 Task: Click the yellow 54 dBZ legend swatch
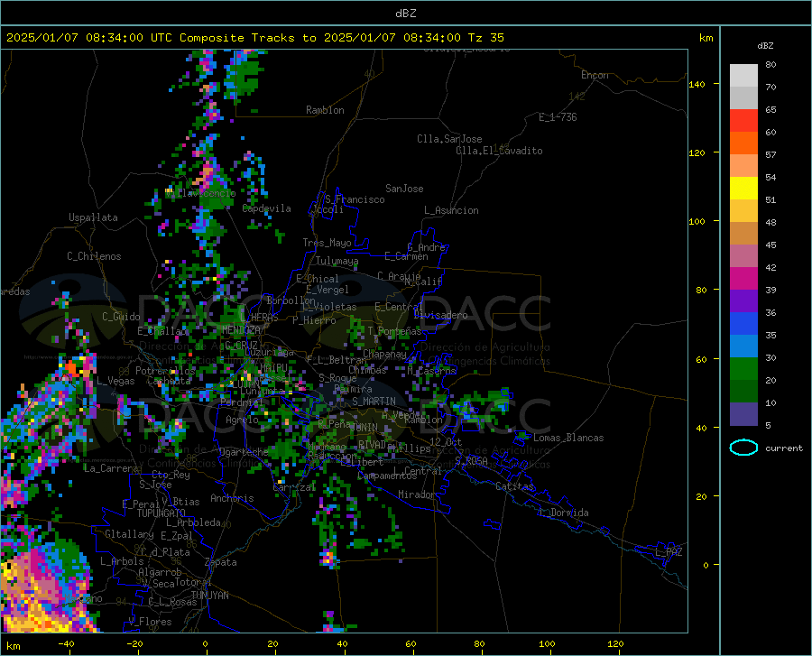pyautogui.click(x=743, y=189)
